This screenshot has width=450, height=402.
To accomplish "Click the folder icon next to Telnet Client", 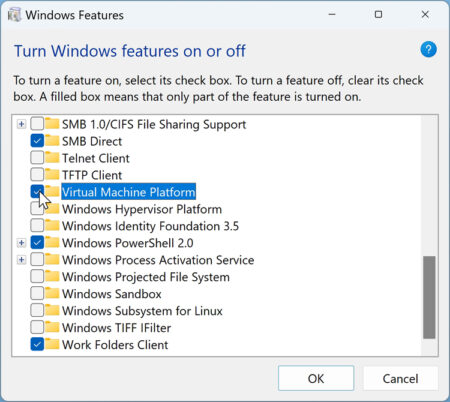I will tap(52, 158).
